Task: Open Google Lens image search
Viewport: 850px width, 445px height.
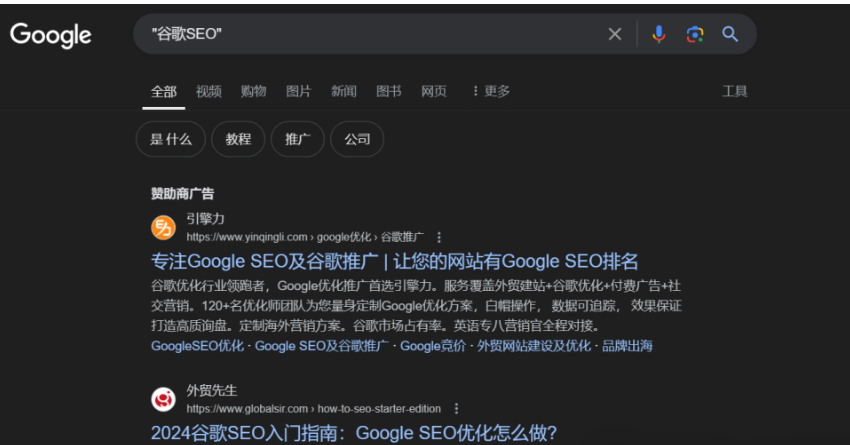Action: [694, 34]
